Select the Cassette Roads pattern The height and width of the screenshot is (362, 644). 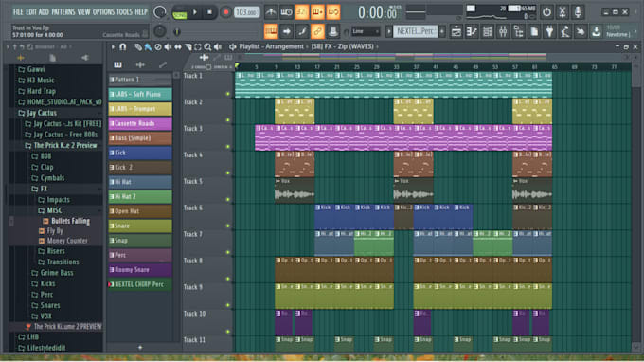click(x=140, y=123)
